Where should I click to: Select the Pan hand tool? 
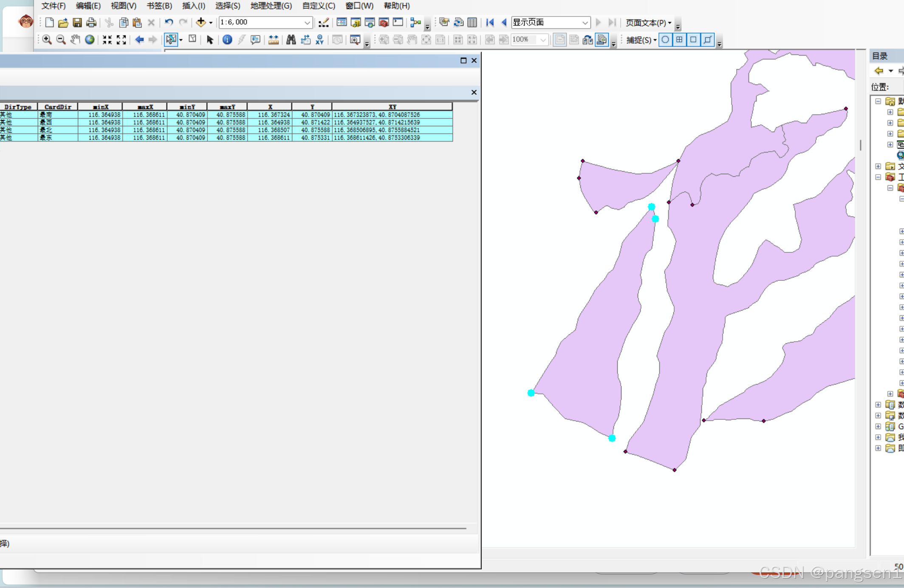[x=75, y=40]
